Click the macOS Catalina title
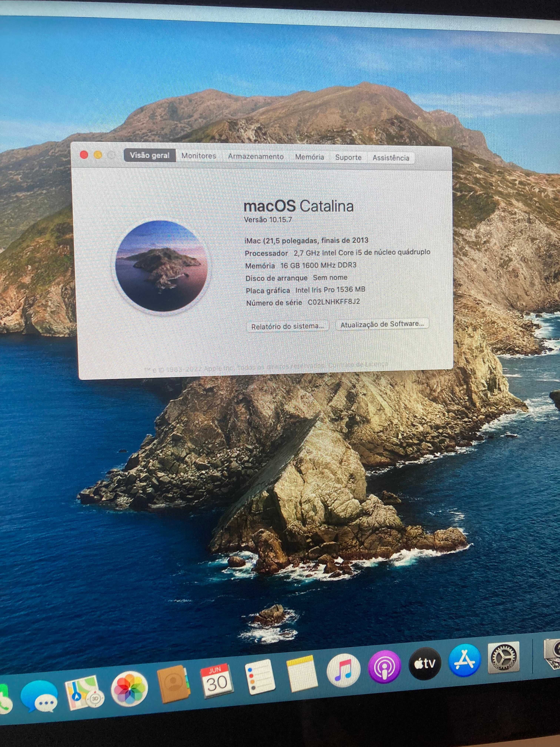Image resolution: width=560 pixels, height=747 pixels. [298, 206]
